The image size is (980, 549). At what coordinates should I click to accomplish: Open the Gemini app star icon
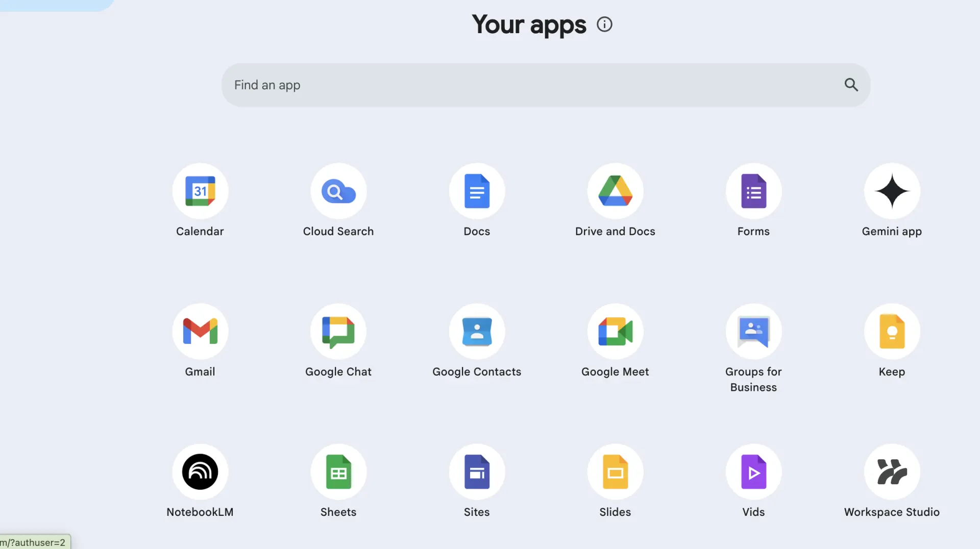(892, 191)
